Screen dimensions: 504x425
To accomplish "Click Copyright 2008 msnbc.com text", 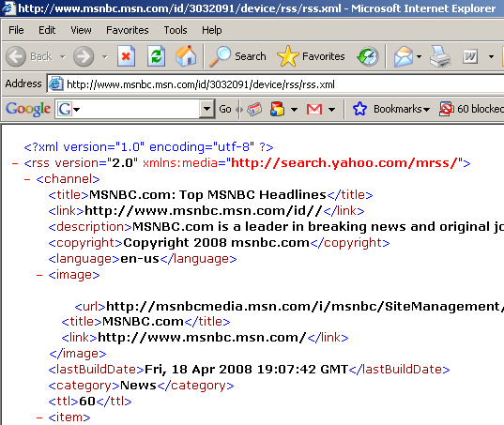I will [x=216, y=243].
